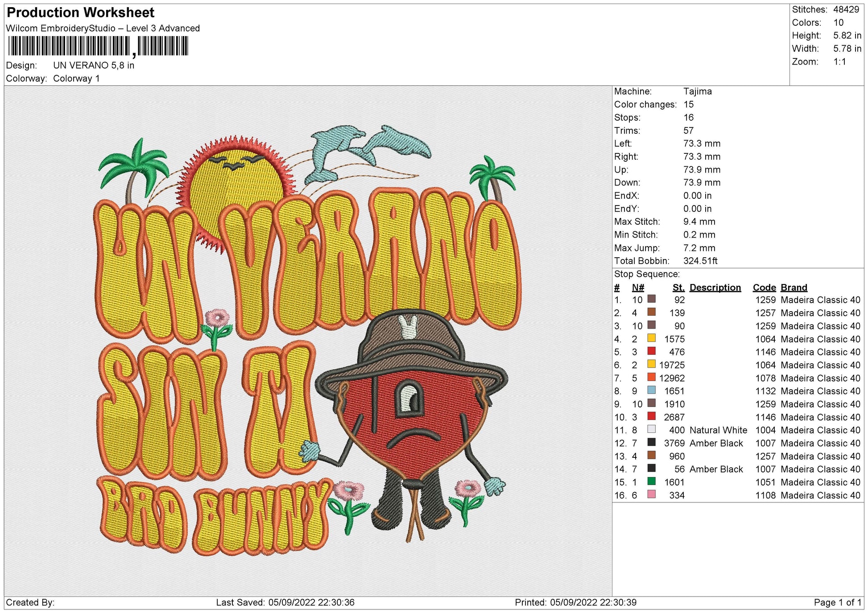
Task: Click the 'Brand' column header
Action: click(794, 288)
